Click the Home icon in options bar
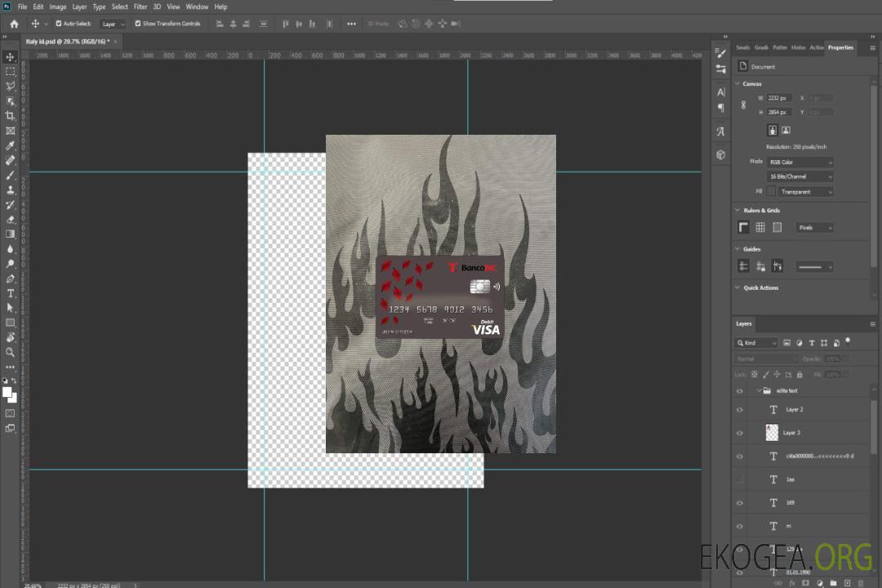 click(14, 24)
